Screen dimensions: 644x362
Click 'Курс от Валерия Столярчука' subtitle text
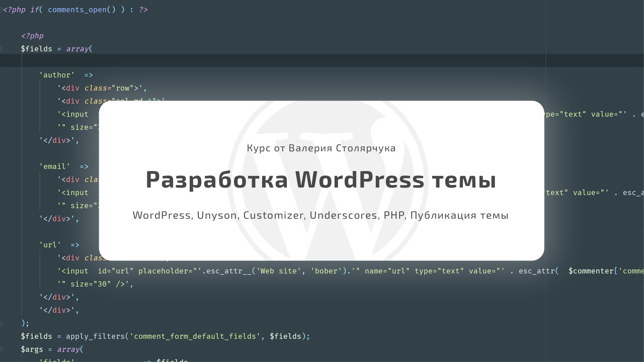pos(321,148)
